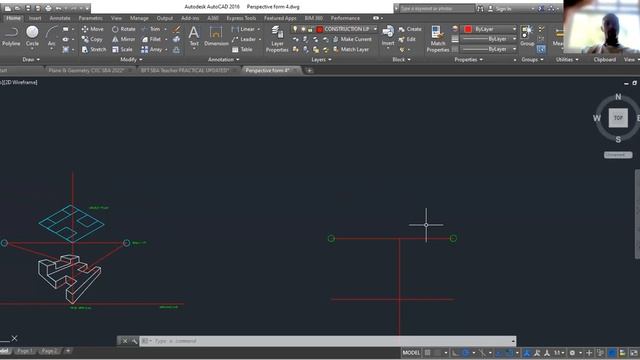Expand the Block panel

pyautogui.click(x=401, y=60)
